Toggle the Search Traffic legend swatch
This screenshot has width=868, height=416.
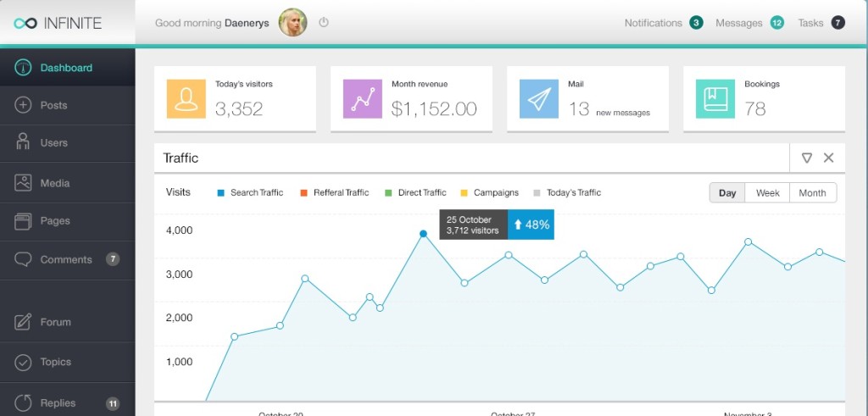221,193
